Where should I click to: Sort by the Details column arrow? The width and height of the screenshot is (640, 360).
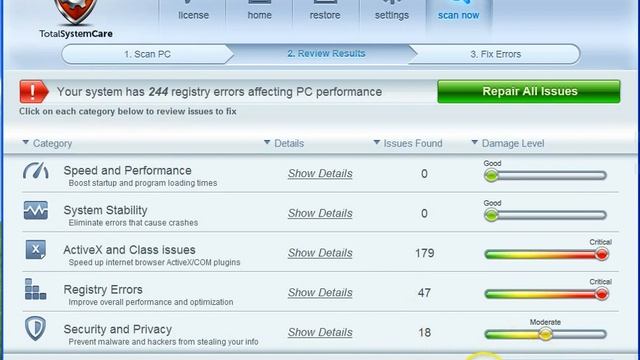[x=267, y=142]
